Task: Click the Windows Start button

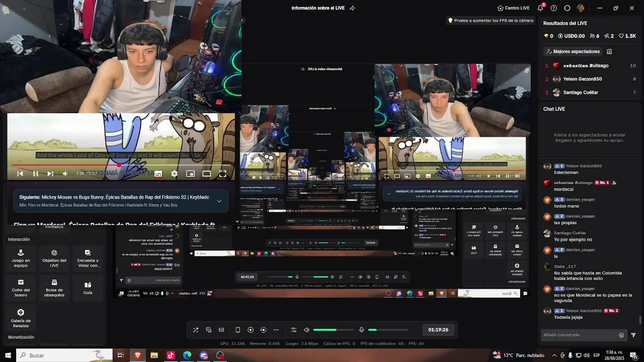Action: coord(8,355)
